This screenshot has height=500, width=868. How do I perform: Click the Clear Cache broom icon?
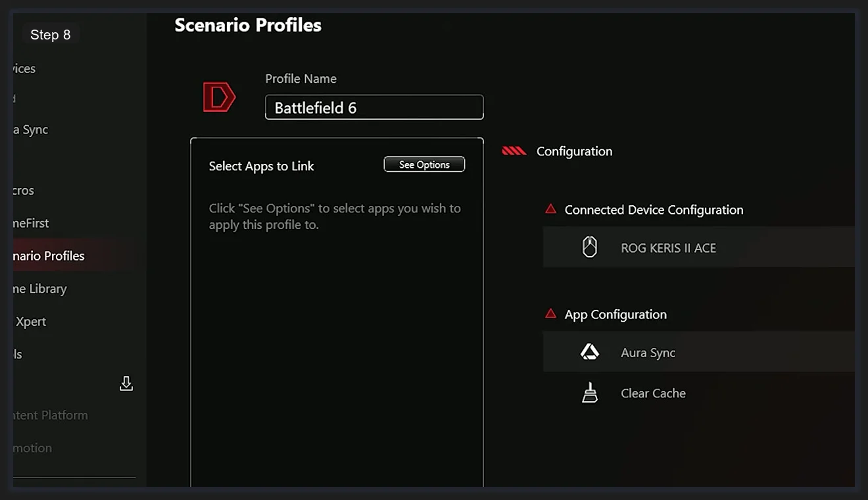590,392
